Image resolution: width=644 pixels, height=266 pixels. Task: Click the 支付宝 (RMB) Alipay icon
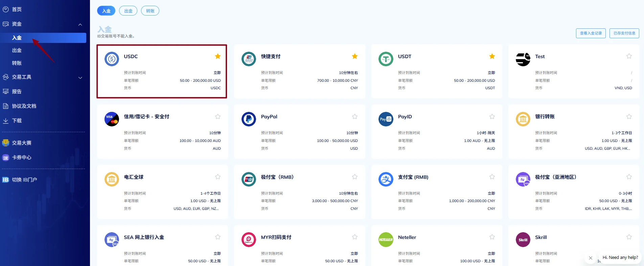pos(386,179)
